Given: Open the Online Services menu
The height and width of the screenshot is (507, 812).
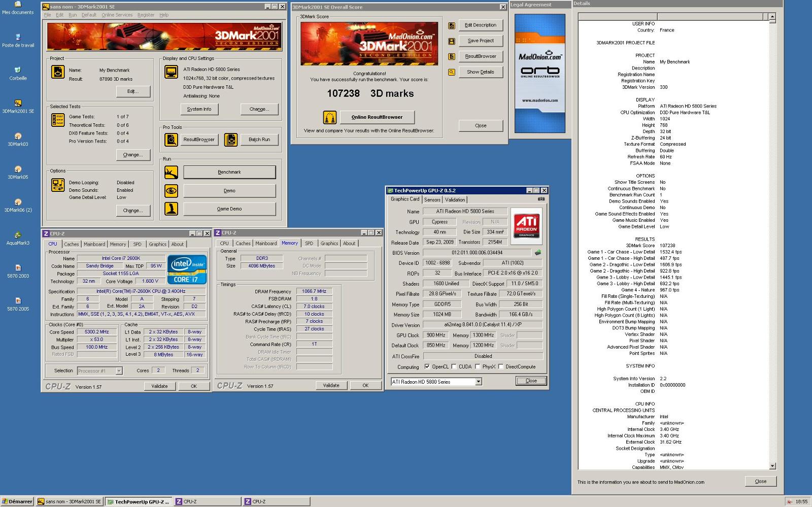Looking at the screenshot, I should coord(117,15).
